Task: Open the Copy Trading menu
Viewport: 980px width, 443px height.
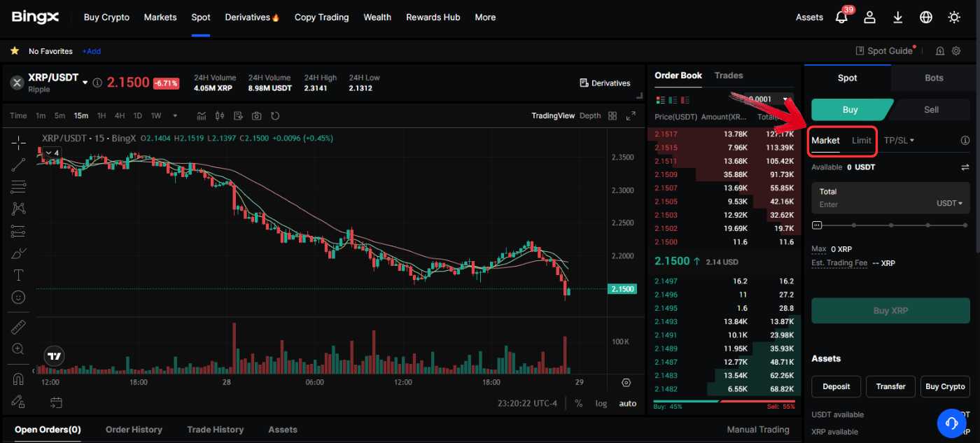Action: click(x=321, y=17)
